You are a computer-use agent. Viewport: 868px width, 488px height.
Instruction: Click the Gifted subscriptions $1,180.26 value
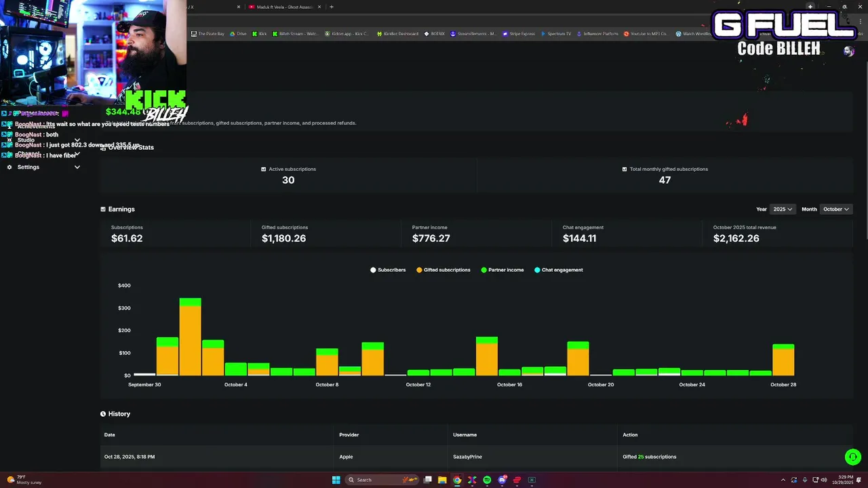click(283, 239)
